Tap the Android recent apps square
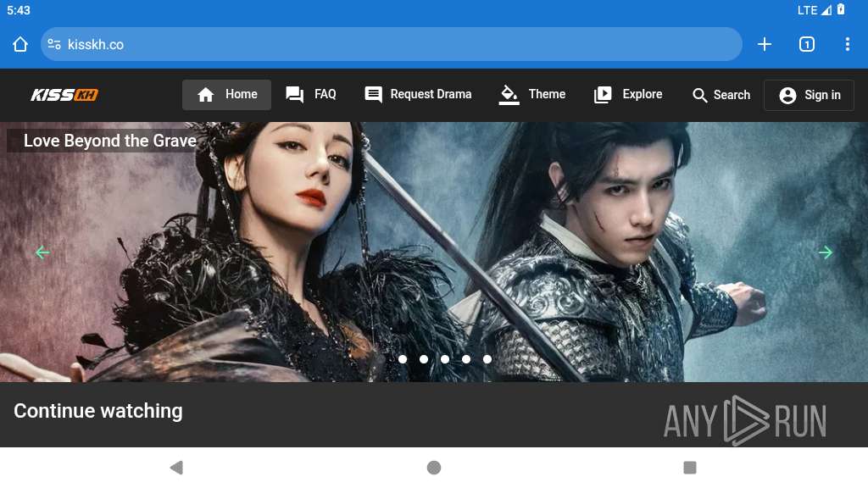868x488 pixels. pyautogui.click(x=690, y=468)
